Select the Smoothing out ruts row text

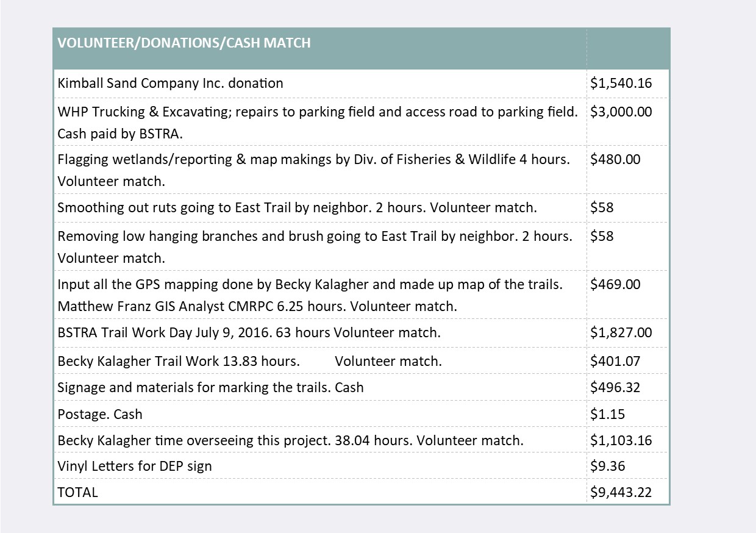[297, 208]
